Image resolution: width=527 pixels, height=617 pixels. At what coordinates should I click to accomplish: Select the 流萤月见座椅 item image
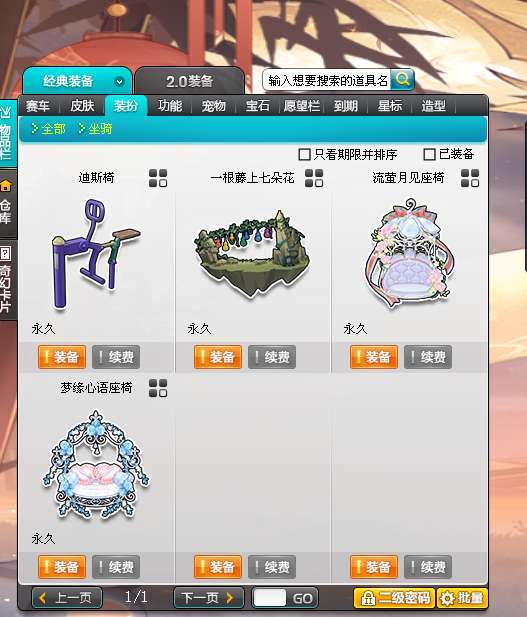[409, 253]
